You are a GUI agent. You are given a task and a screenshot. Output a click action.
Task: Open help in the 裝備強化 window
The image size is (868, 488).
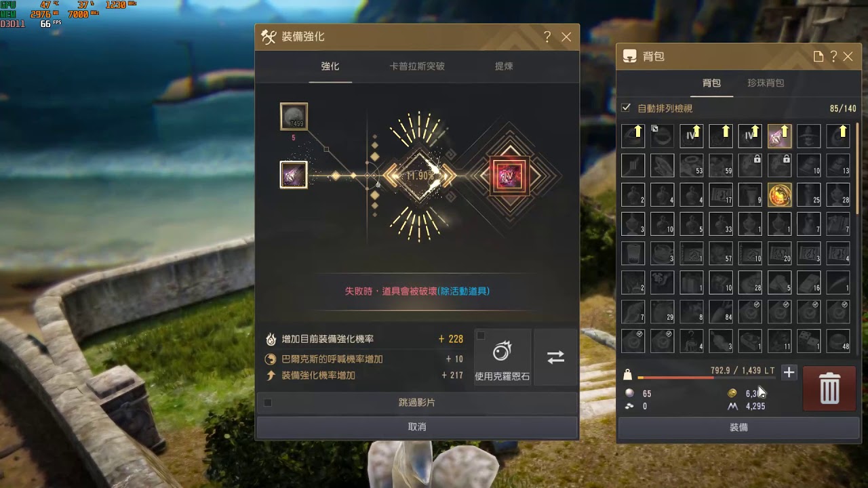tap(547, 37)
